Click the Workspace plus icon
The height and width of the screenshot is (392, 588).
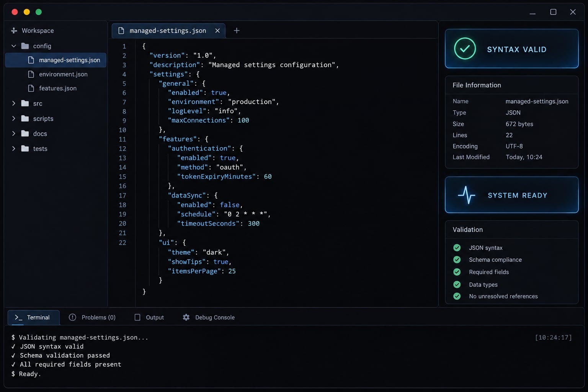pyautogui.click(x=14, y=31)
